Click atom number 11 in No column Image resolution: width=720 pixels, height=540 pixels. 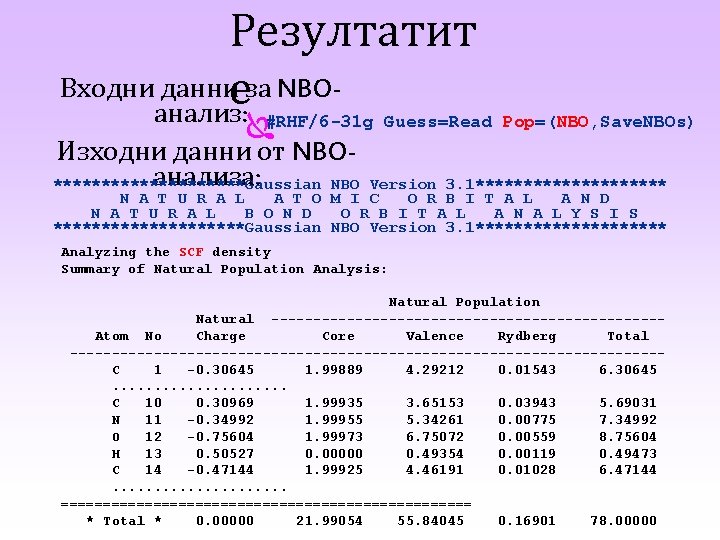point(153,420)
